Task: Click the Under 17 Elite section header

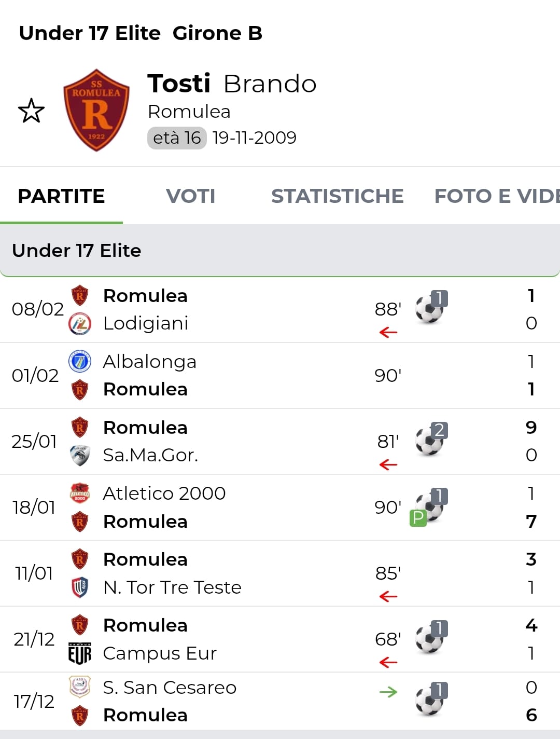Action: click(x=77, y=251)
